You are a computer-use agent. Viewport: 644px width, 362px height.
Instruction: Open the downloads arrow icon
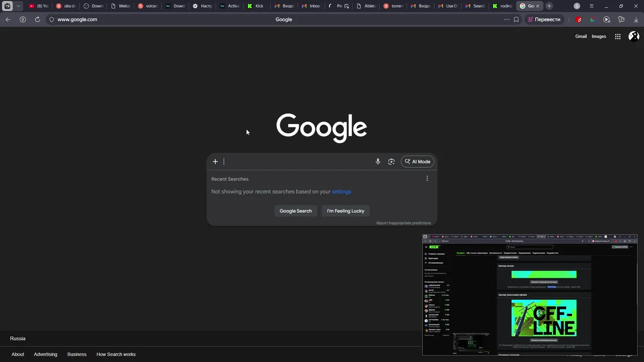coord(636,20)
